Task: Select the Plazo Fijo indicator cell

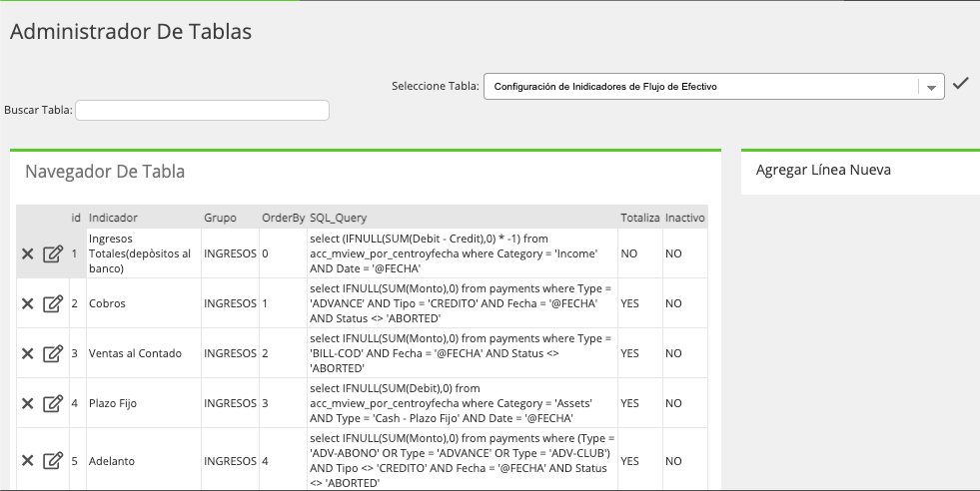Action: (144, 403)
